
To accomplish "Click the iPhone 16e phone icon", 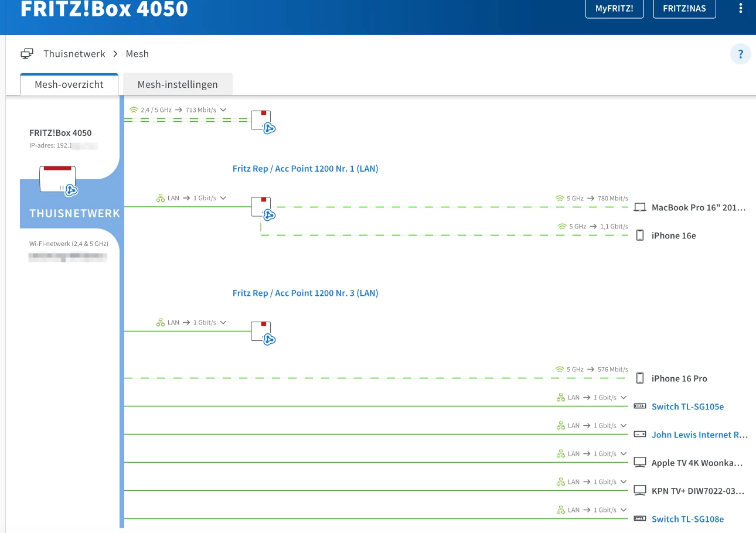I will tap(640, 235).
